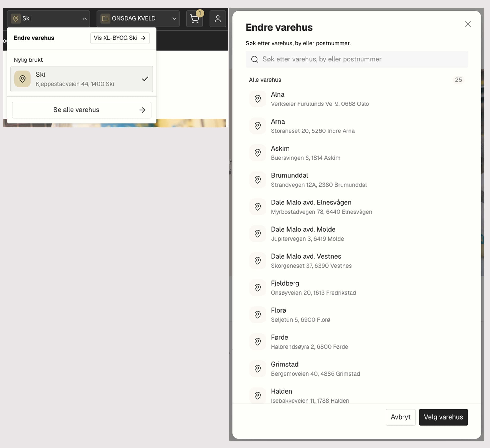Select the Brumunddal warehouse
This screenshot has height=448, width=490.
(357, 180)
